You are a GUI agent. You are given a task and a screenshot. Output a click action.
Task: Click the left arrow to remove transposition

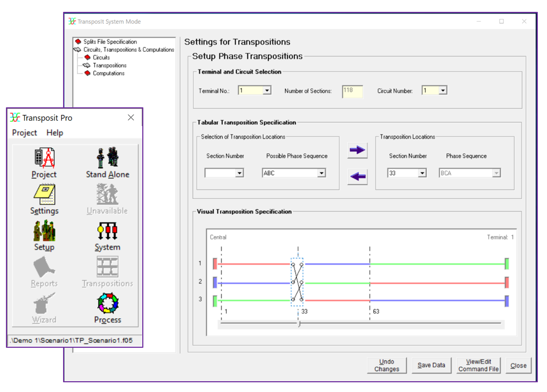357,177
